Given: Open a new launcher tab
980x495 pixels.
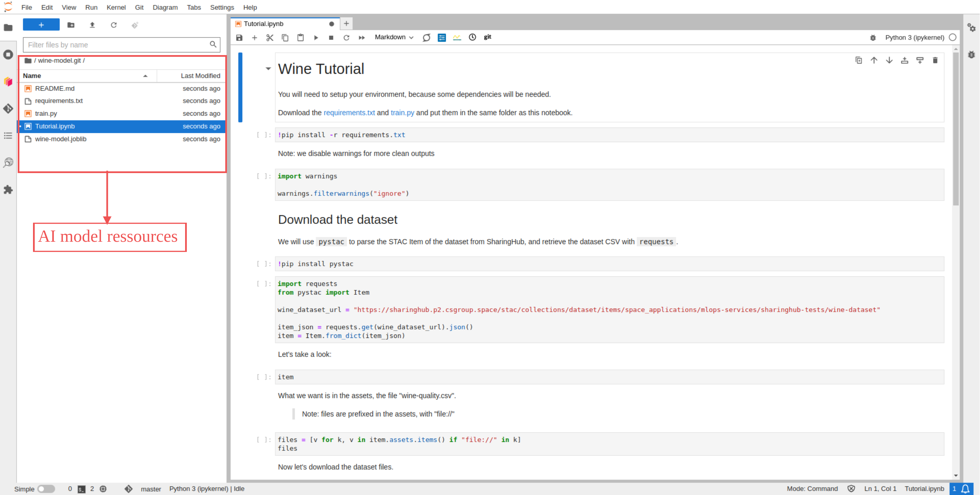Looking at the screenshot, I should [x=346, y=23].
